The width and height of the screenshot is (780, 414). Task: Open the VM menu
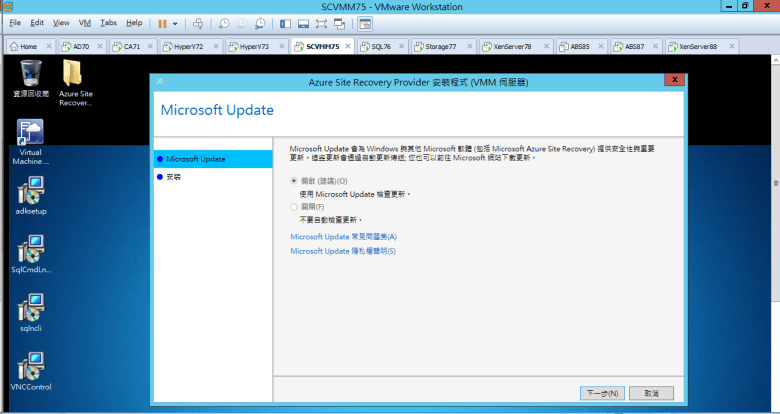(x=84, y=22)
